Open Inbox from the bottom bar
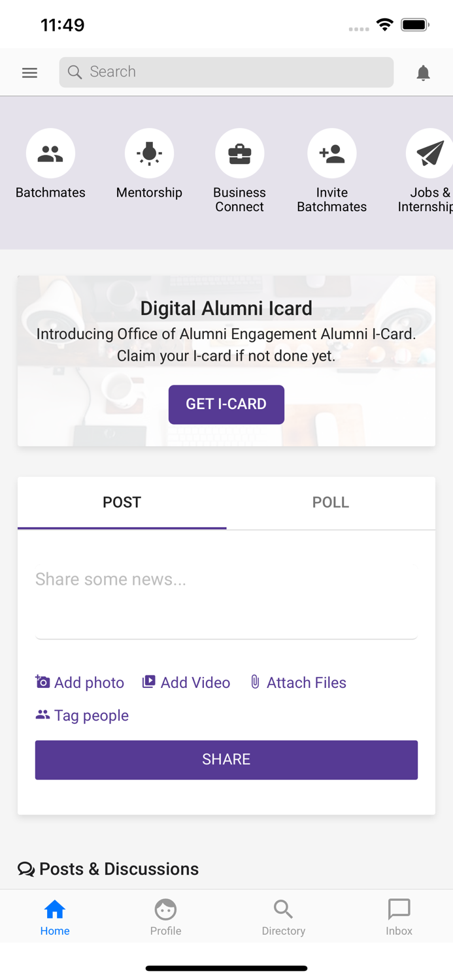Viewport: 453px width, 980px height. (x=399, y=916)
